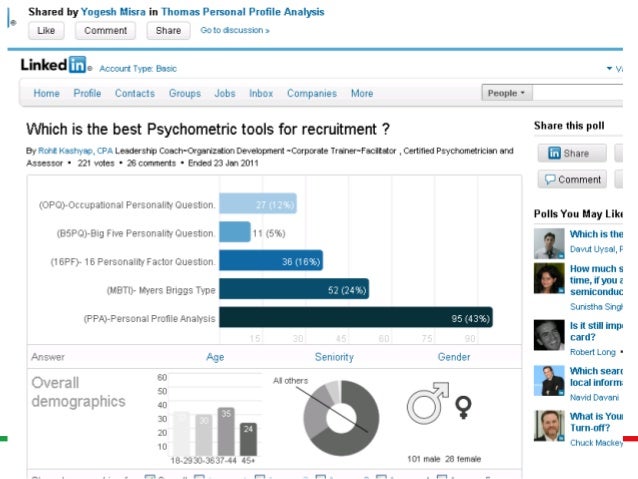This screenshot has height=479, width=638.
Task: Open Rohit Kashyap, CPA author link
Action: point(75,151)
